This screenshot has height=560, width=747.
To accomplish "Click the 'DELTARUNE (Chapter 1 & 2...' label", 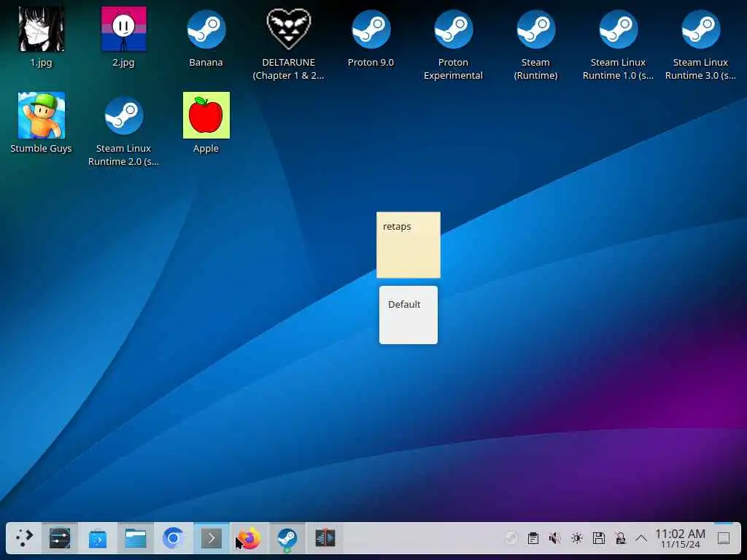I will 288,69.
